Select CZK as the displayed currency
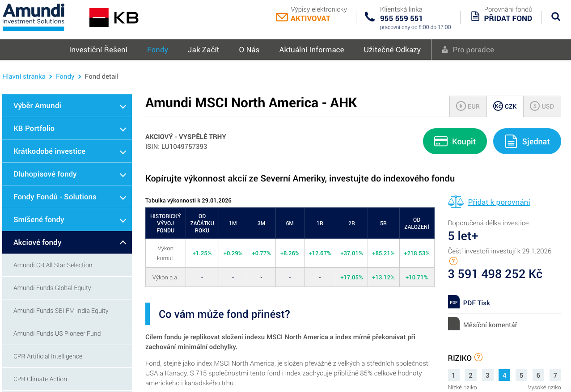 tap(505, 106)
